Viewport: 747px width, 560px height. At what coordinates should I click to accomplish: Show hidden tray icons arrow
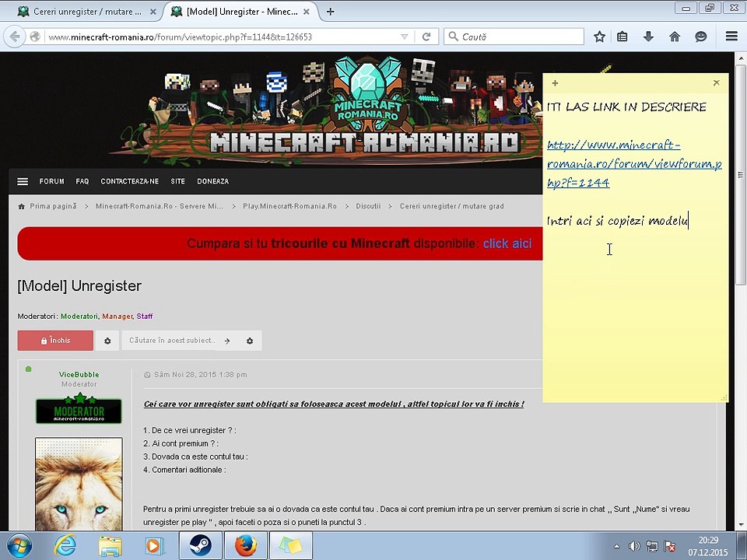(x=616, y=546)
